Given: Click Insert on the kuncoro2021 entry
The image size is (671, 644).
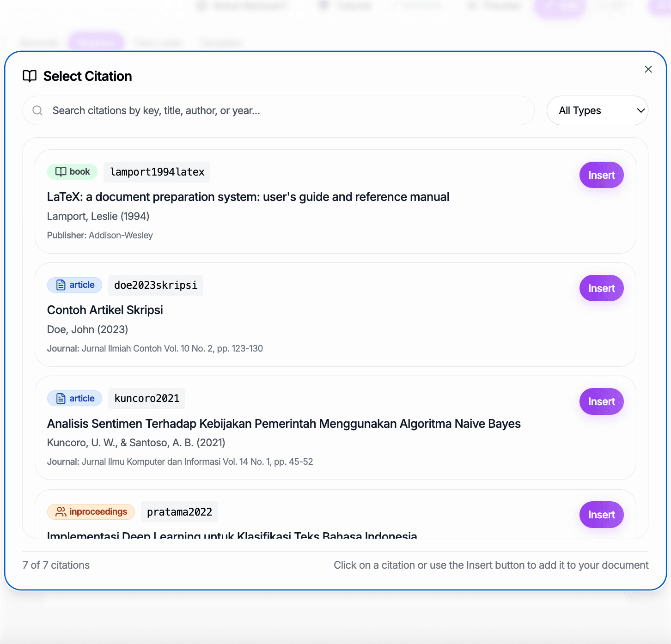Looking at the screenshot, I should 601,401.
